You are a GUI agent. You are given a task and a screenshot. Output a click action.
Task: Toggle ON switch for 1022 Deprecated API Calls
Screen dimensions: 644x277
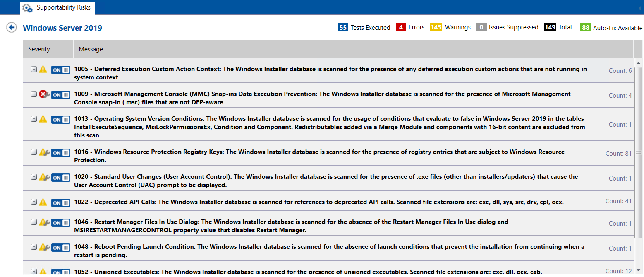(61, 202)
